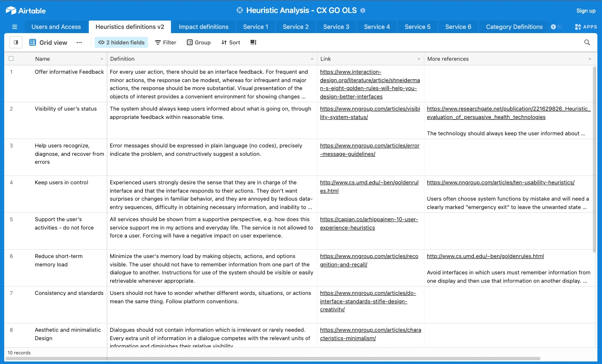602x364 pixels.
Task: Select the 'Help users recognize, diagnose' cell
Action: [70, 157]
